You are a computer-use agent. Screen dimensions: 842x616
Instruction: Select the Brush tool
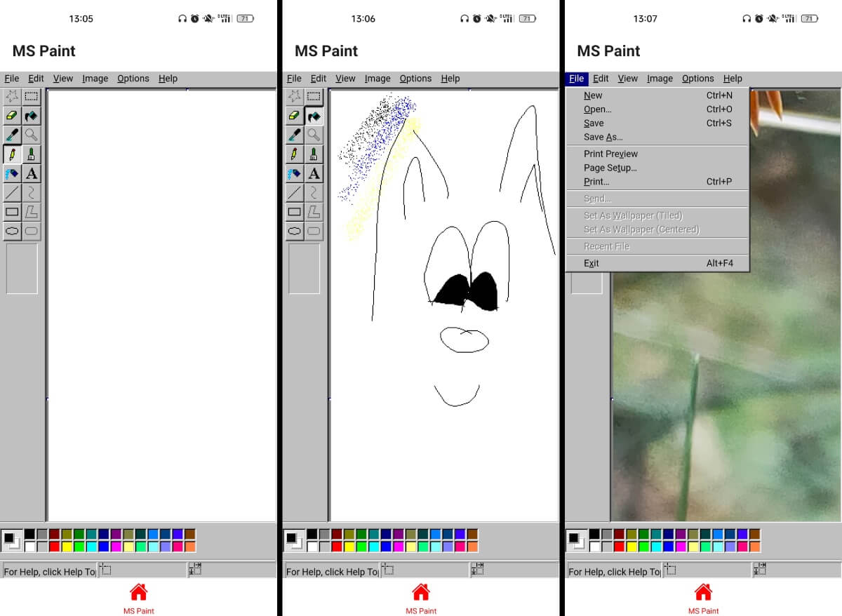(x=32, y=154)
